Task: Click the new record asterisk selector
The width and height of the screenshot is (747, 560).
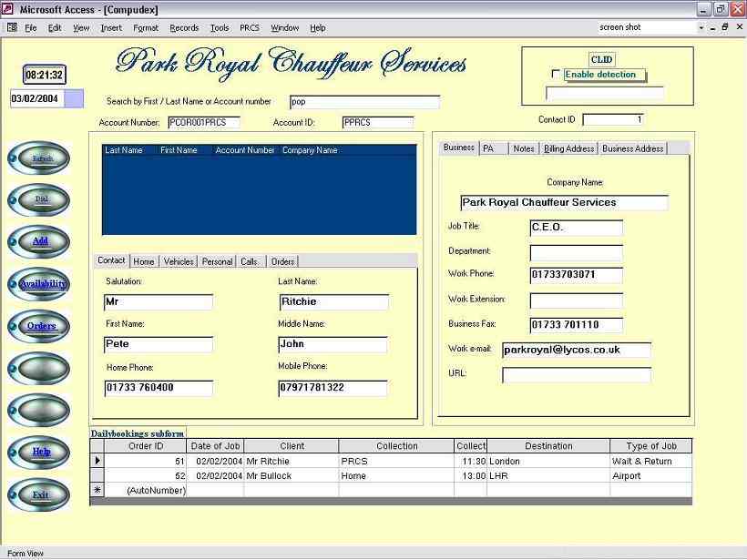Action: [x=97, y=490]
